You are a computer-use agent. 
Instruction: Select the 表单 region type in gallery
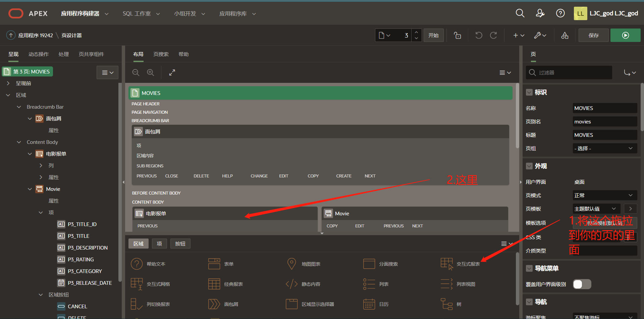(220, 264)
